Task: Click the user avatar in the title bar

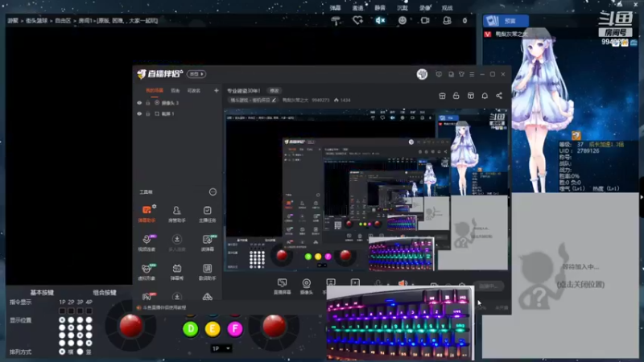Action: tap(422, 74)
